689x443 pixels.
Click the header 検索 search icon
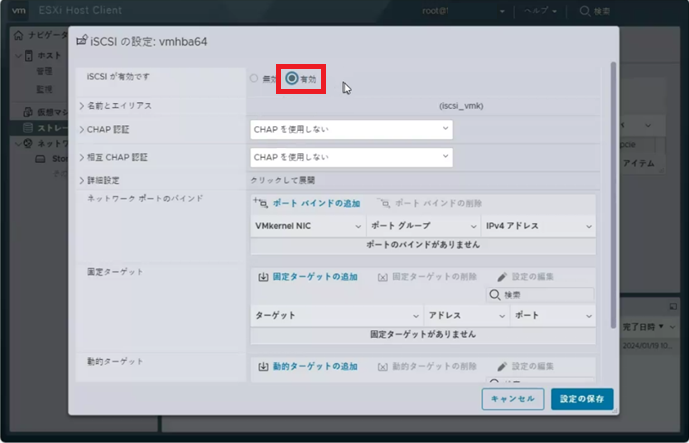(x=584, y=11)
